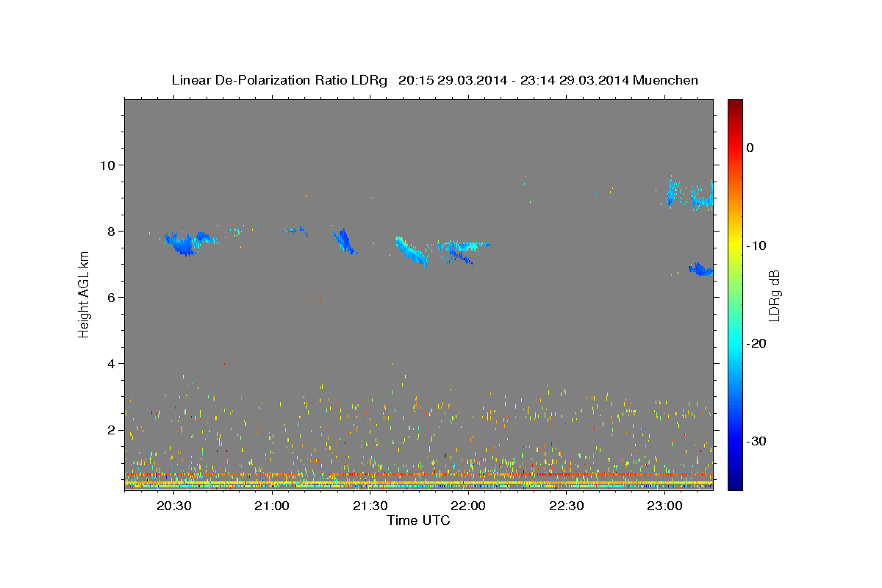Image resolution: width=882 pixels, height=588 pixels.
Task: Click the height tick label 8
Action: click(x=113, y=231)
